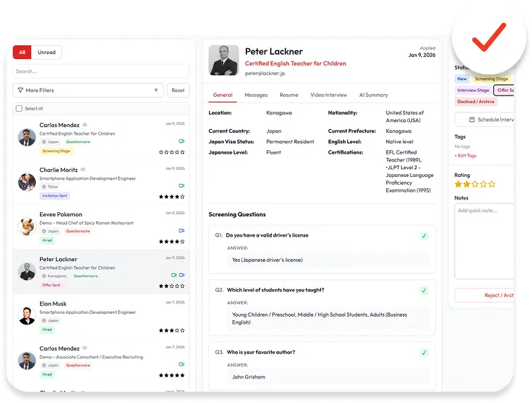Click the John Grisham answer text
Viewport: 532px width, 403px height.
pos(248,377)
